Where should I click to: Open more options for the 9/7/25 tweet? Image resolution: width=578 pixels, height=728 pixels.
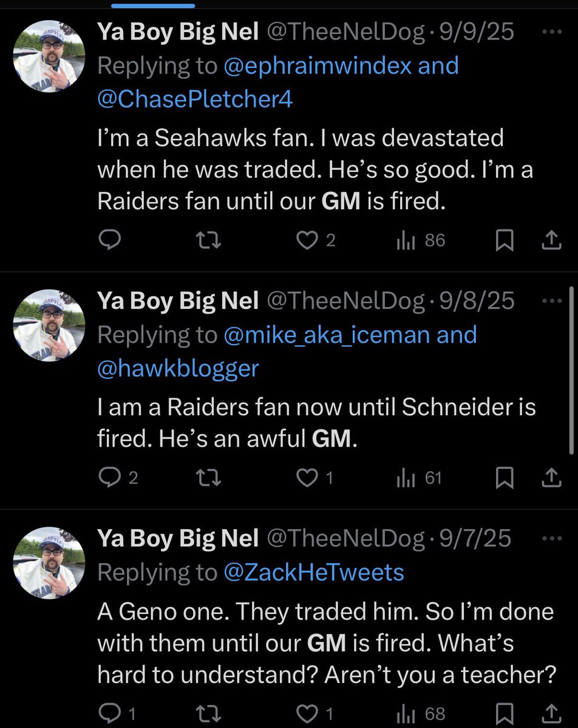coord(552,539)
